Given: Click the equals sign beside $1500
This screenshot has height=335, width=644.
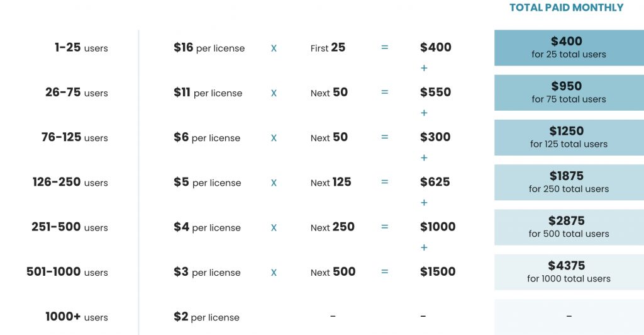Looking at the screenshot, I should pos(384,272).
